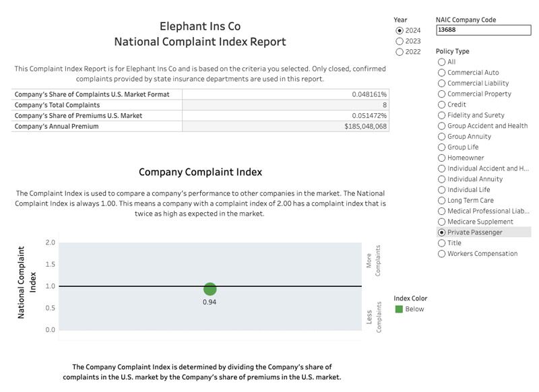Choose the 2024 year radio button
Image resolution: width=539 pixels, height=392 pixels.
(x=400, y=30)
